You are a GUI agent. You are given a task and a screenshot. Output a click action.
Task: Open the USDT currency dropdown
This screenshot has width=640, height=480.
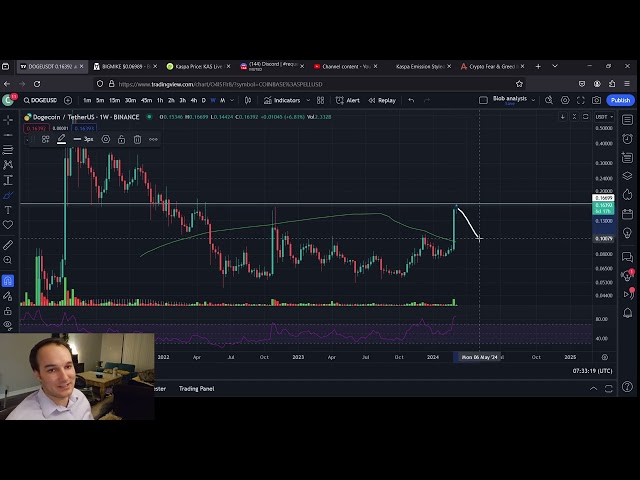point(603,117)
